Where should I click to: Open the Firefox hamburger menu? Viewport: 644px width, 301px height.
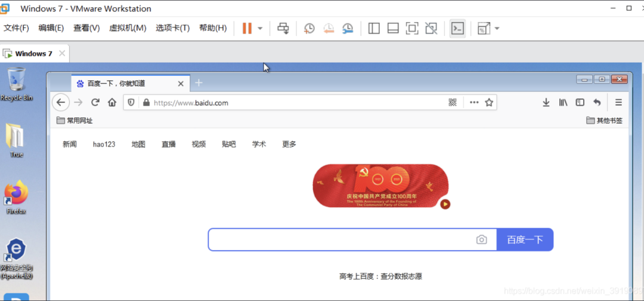[618, 102]
